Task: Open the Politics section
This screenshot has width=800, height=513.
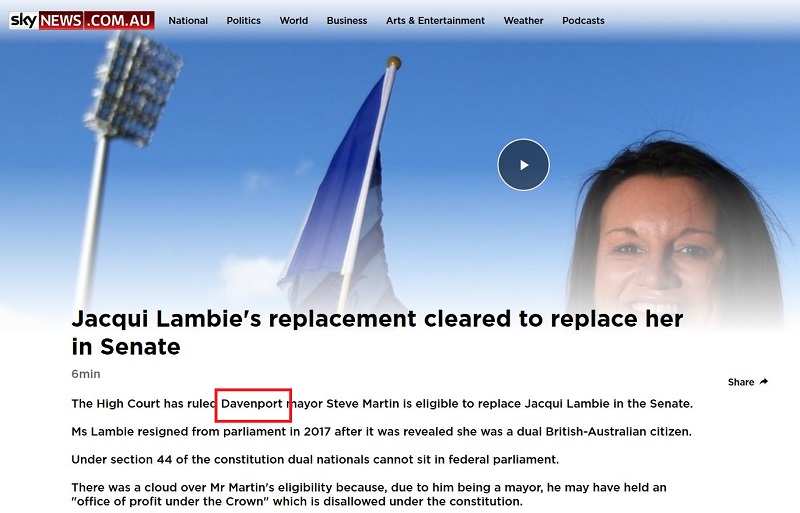Action: point(243,21)
